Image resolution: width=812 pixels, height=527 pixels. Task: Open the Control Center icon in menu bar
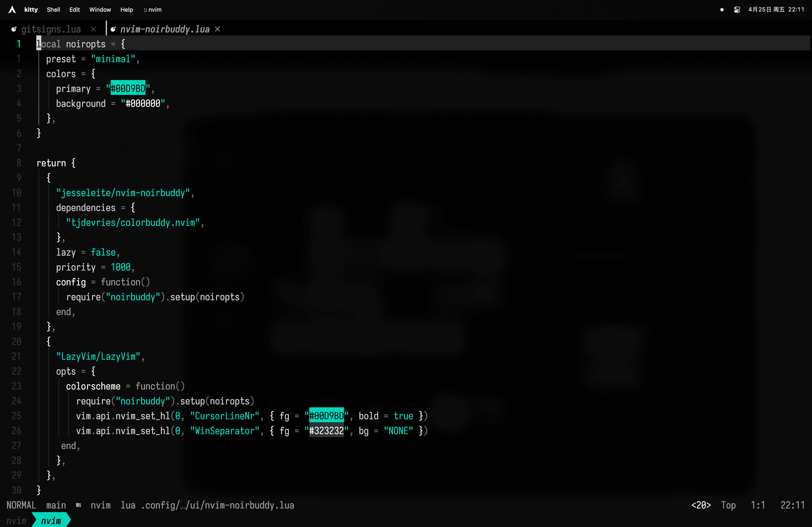pos(737,9)
